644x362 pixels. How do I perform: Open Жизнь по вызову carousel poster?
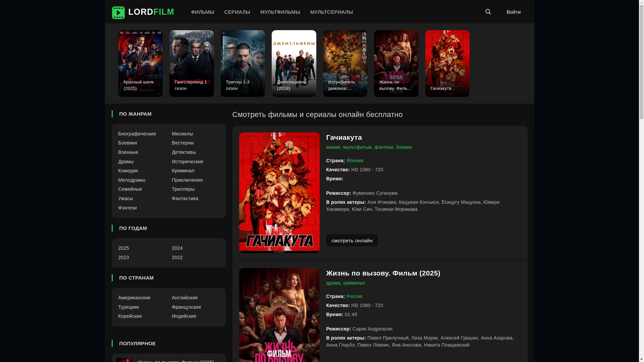(x=396, y=63)
